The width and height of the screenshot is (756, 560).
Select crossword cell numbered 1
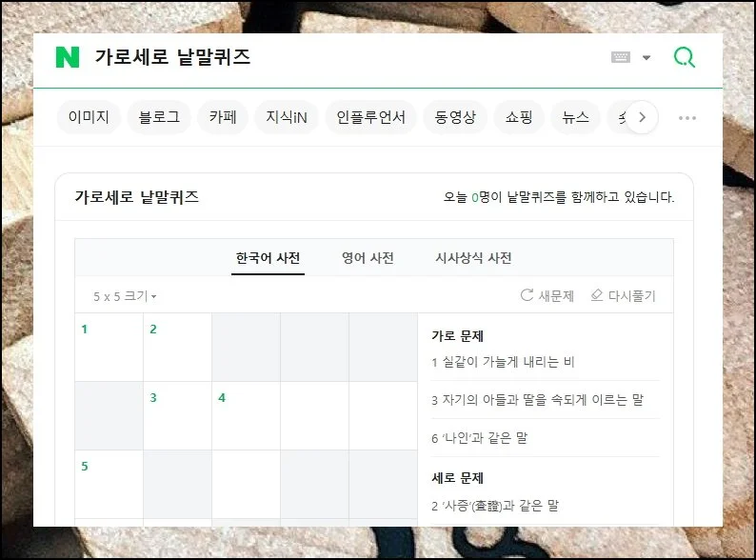109,348
